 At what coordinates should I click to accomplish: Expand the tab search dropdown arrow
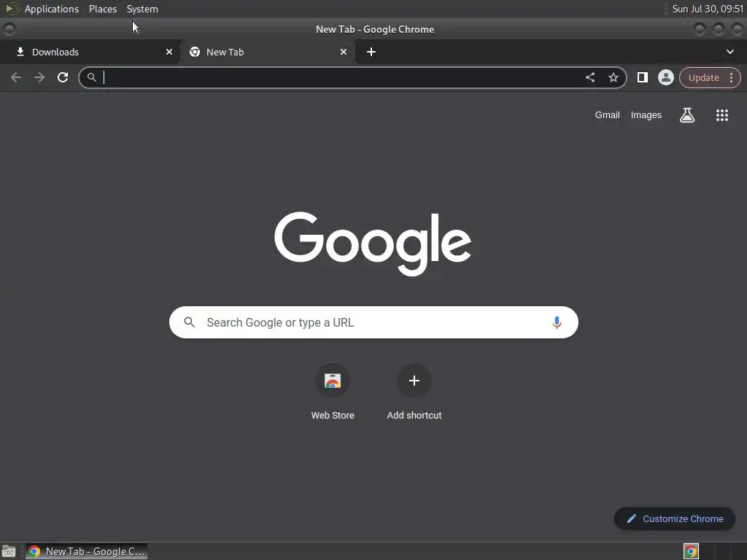(729, 52)
